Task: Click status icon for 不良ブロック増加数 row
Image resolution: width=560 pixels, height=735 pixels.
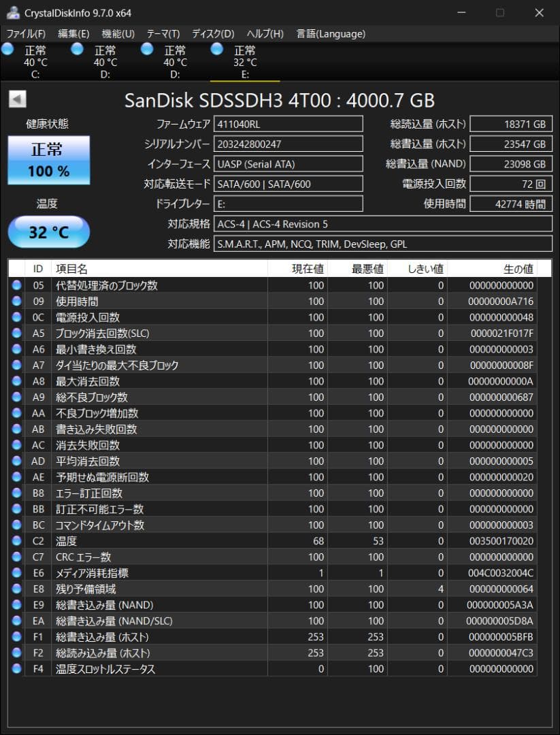Action: pos(17,413)
